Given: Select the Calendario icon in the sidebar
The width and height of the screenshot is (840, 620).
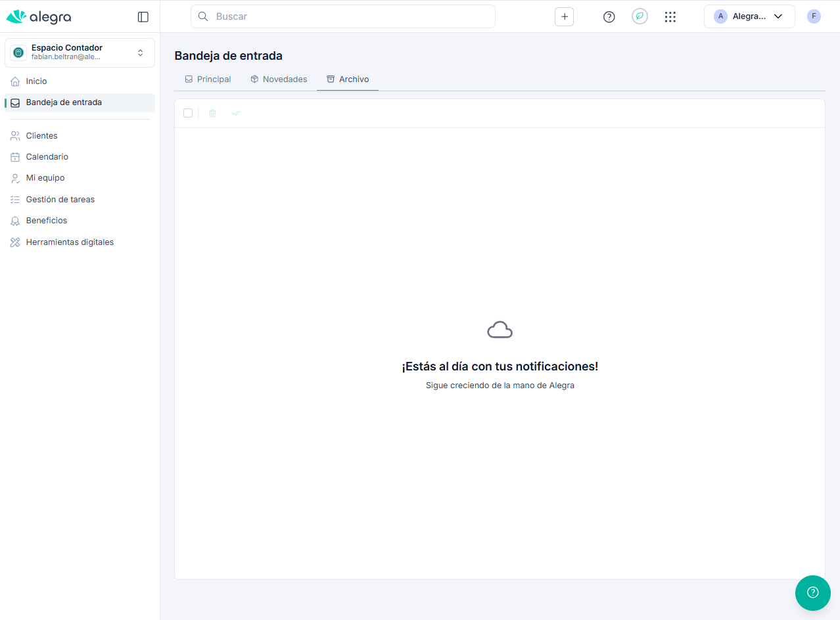Looking at the screenshot, I should coord(14,156).
